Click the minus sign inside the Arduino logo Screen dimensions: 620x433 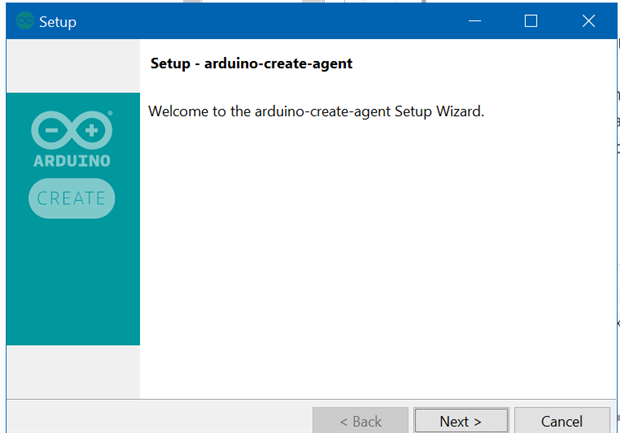[53, 130]
